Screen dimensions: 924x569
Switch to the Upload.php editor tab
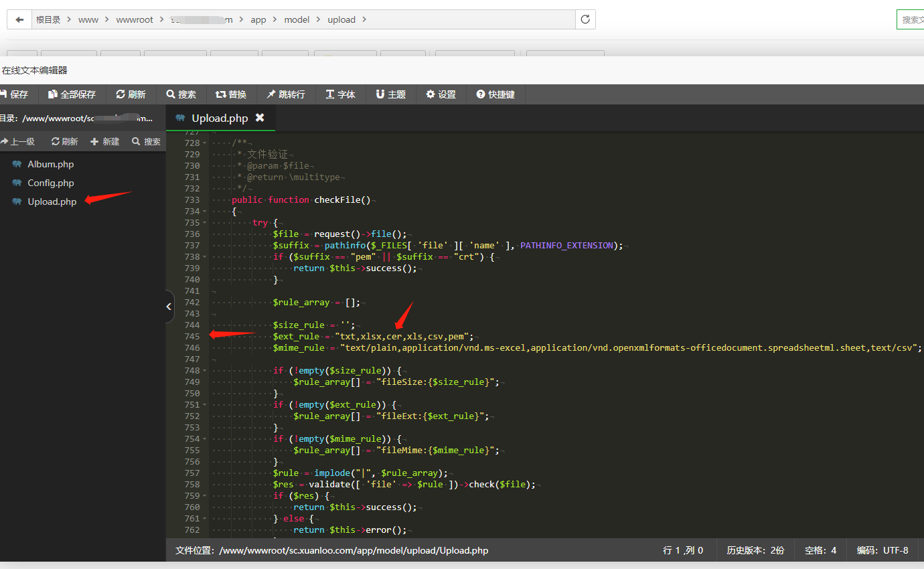(220, 118)
